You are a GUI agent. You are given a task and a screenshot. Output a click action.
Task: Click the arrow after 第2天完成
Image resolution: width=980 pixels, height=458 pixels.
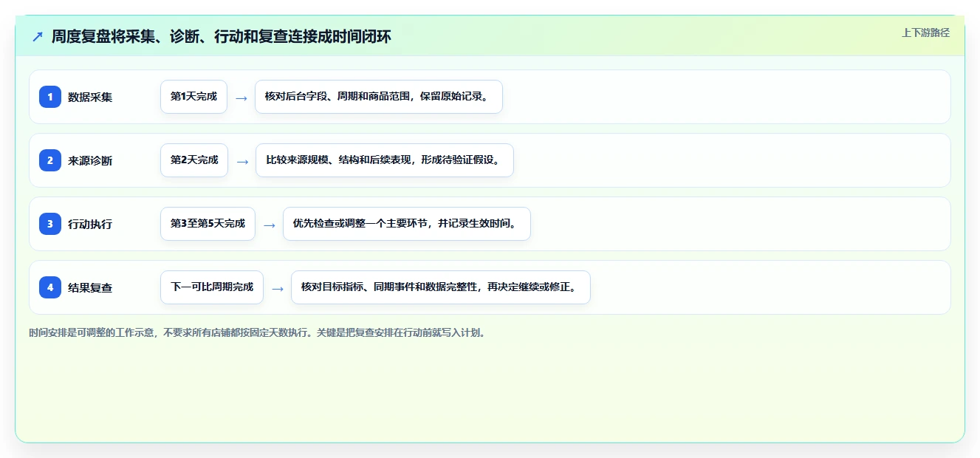[242, 161]
